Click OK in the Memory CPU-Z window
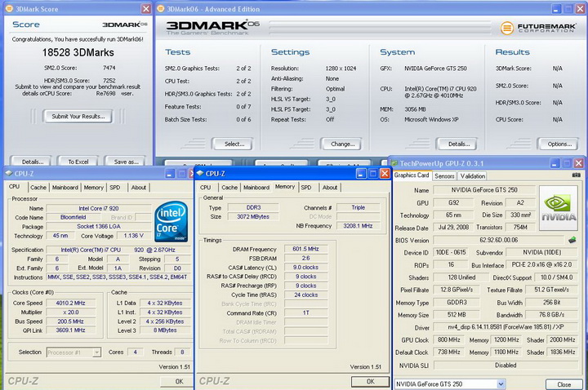Viewport: 588px width, 390px height. pos(370,381)
